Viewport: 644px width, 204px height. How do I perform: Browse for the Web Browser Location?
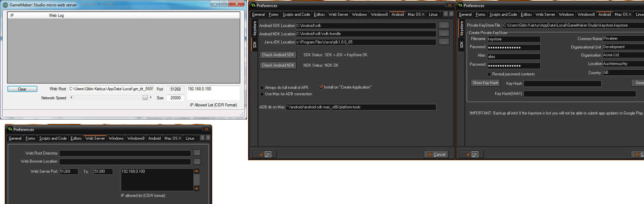coord(197,162)
